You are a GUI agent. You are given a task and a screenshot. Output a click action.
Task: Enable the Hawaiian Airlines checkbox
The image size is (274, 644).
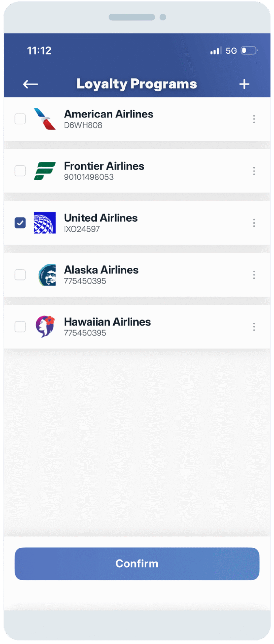20,327
